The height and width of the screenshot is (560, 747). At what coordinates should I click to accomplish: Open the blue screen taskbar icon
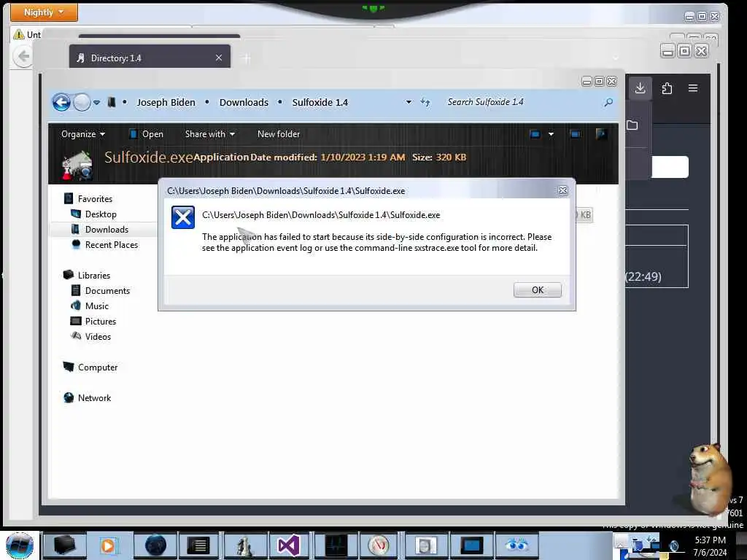tap(471, 545)
